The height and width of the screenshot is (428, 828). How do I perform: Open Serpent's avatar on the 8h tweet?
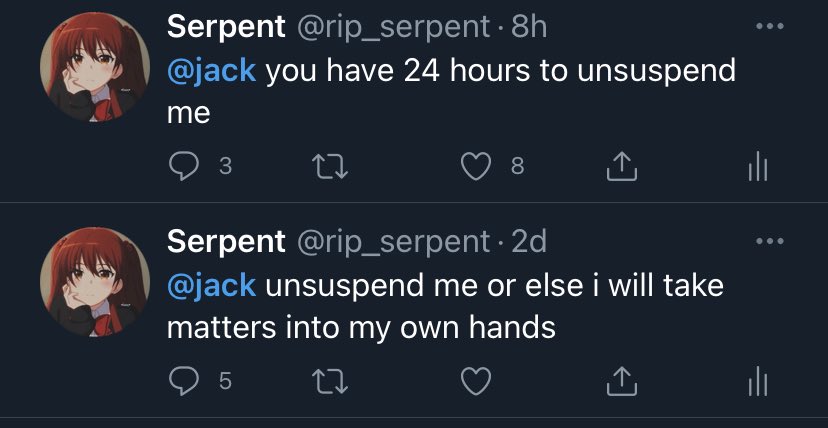(94, 70)
